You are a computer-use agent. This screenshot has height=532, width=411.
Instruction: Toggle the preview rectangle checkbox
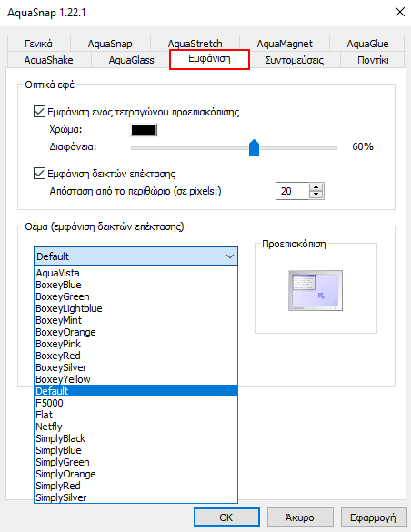pyautogui.click(x=39, y=112)
